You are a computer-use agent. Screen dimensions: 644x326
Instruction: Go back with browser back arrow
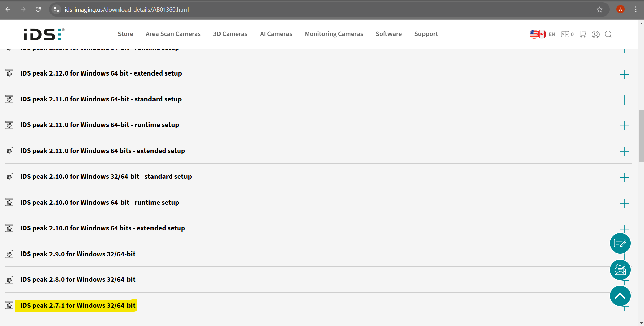[x=8, y=9]
